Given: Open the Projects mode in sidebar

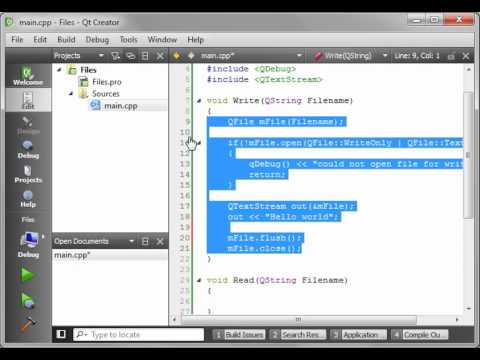Looking at the screenshot, I should [x=28, y=174].
